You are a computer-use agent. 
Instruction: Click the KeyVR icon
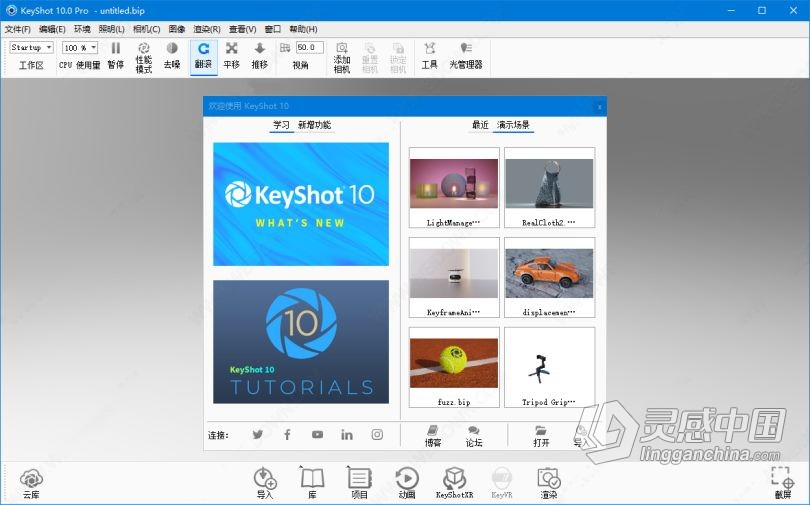tap(502, 482)
